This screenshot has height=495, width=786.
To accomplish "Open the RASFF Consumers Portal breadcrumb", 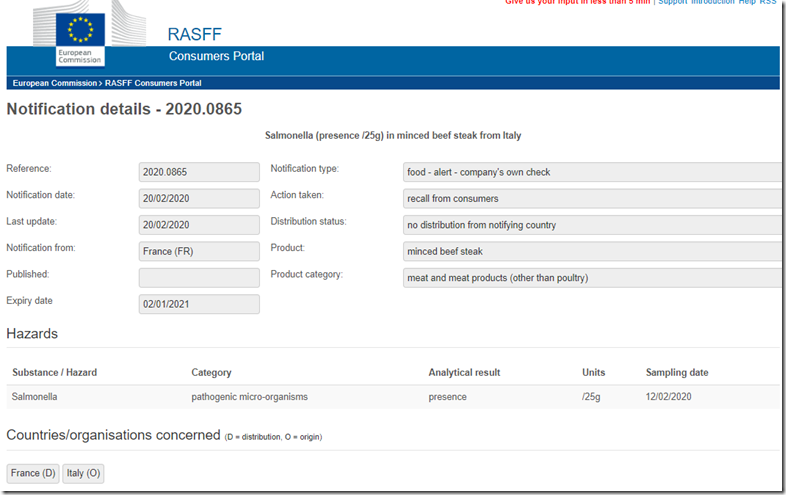I will click(x=153, y=83).
